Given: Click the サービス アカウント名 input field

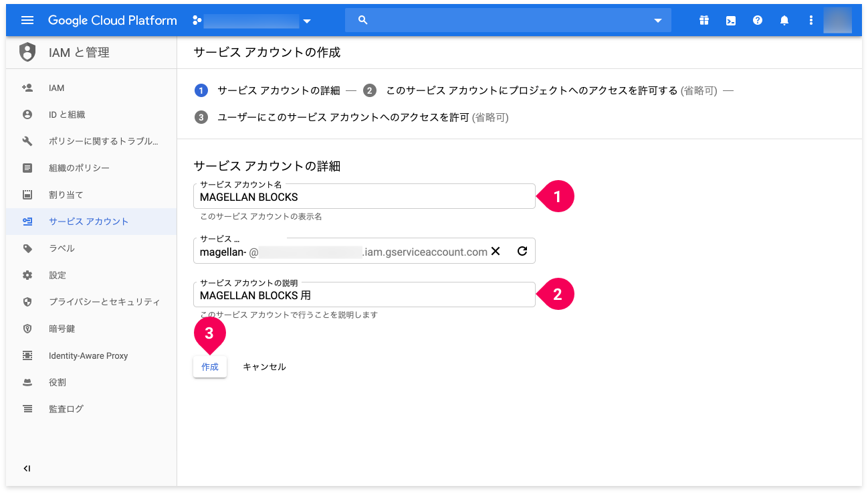Looking at the screenshot, I should (364, 196).
